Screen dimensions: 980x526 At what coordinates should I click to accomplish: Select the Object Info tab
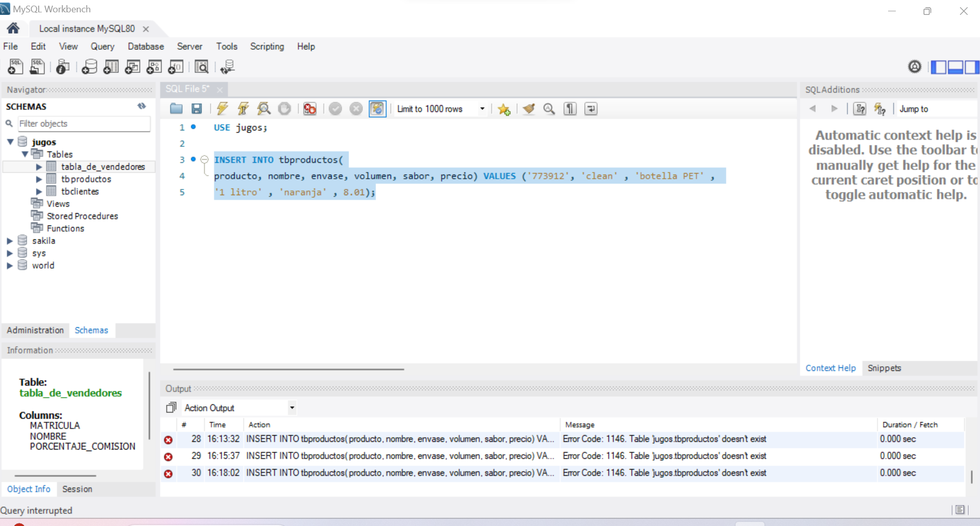(x=29, y=489)
